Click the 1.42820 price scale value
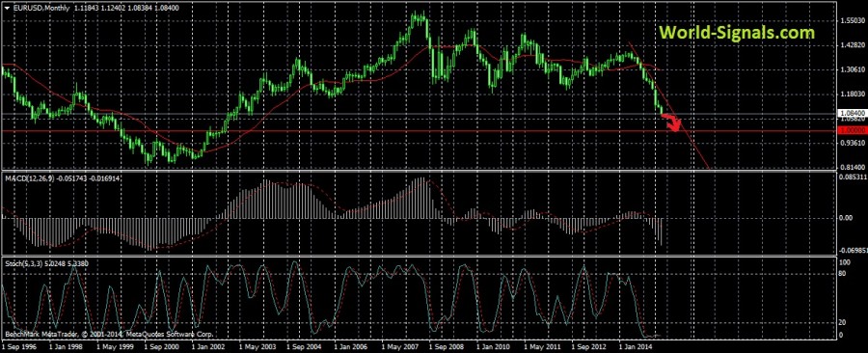This screenshot has width=868, height=353. pos(852,44)
